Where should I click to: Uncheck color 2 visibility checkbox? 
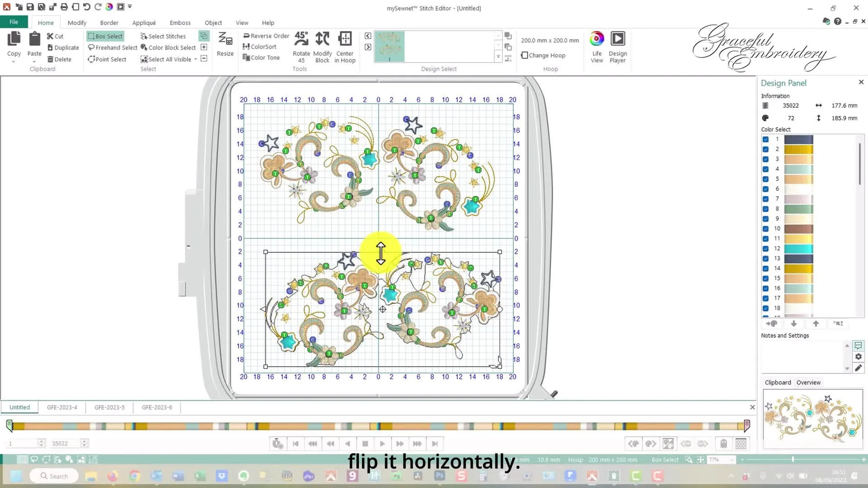[766, 149]
